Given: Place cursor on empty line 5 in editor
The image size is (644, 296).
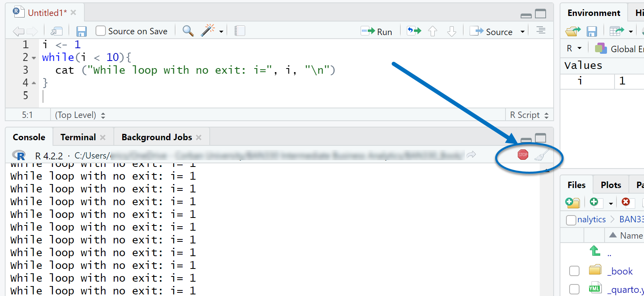Looking at the screenshot, I should coord(119,96).
